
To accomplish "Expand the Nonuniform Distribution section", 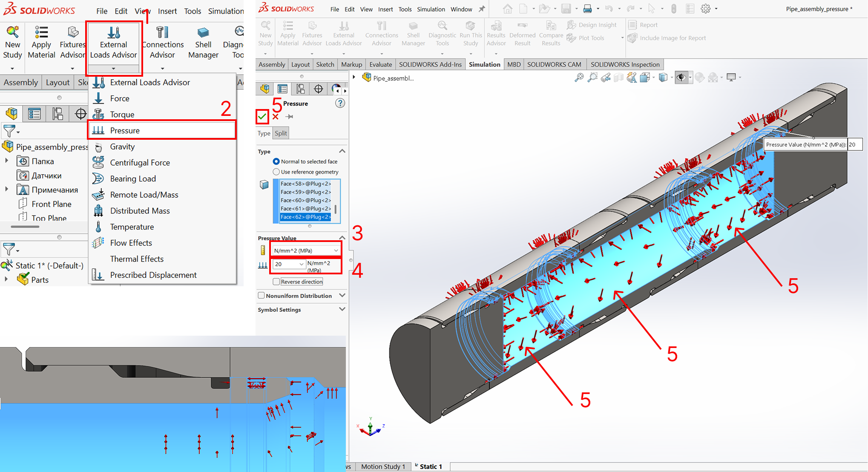I will 342,295.
